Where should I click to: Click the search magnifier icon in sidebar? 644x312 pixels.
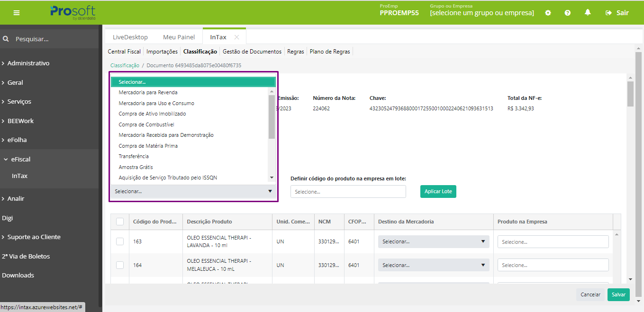6,39
